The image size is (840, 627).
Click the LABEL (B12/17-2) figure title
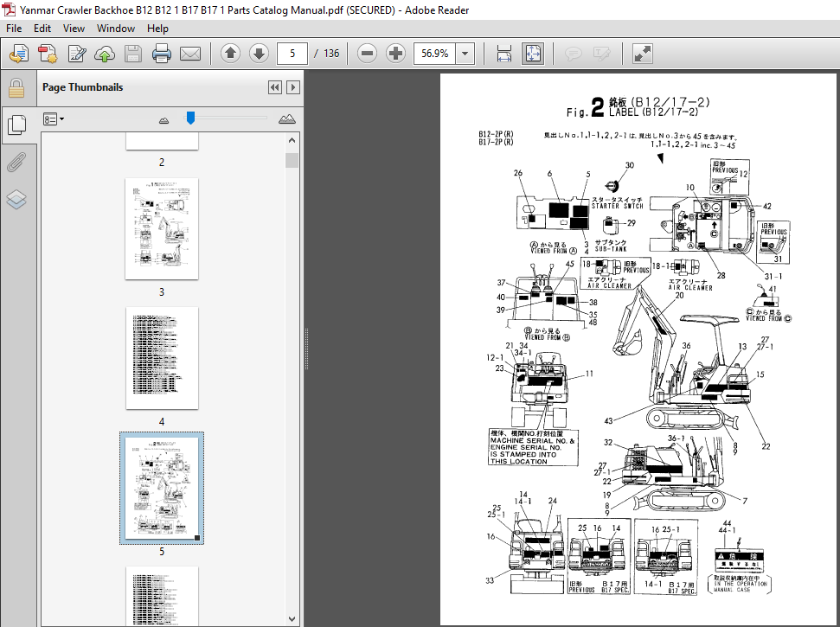(x=653, y=112)
